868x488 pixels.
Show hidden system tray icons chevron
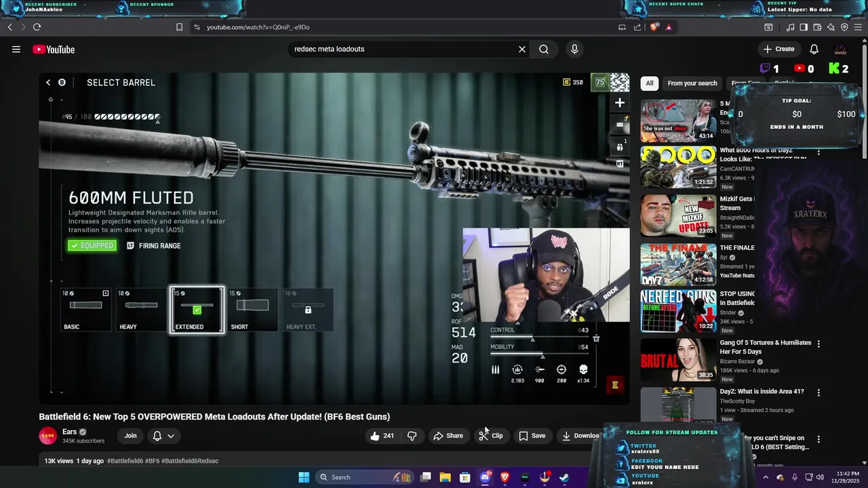pyautogui.click(x=766, y=477)
